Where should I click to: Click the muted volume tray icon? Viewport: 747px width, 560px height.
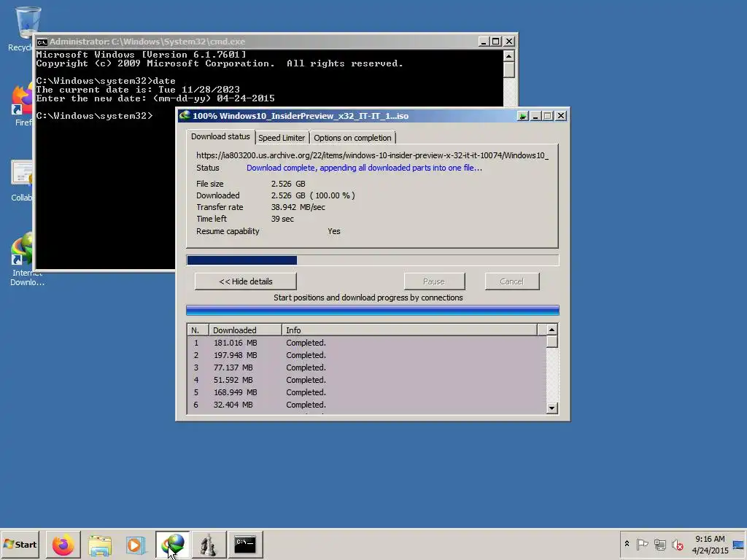point(677,544)
